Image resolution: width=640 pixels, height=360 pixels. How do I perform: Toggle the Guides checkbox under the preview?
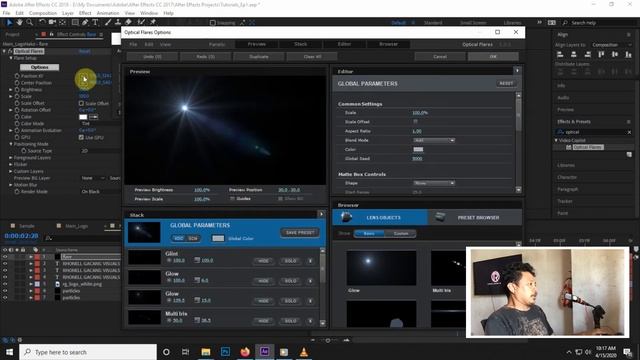pos(232,199)
